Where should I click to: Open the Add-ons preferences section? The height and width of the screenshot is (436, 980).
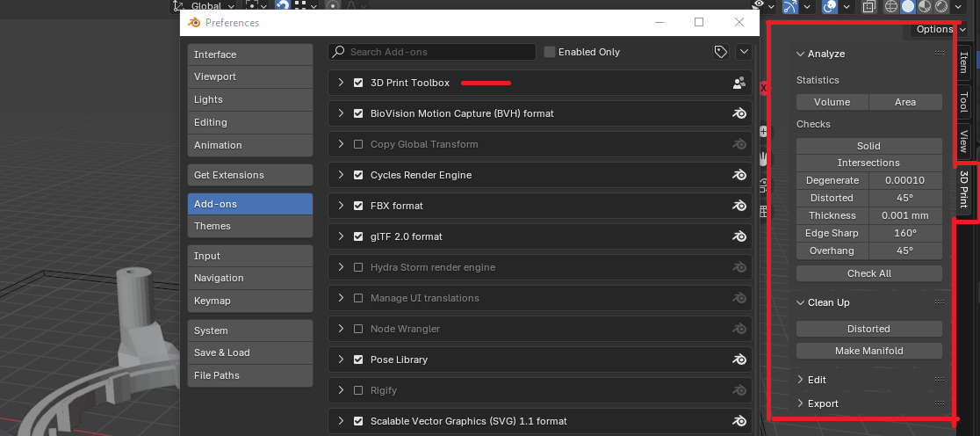(250, 204)
